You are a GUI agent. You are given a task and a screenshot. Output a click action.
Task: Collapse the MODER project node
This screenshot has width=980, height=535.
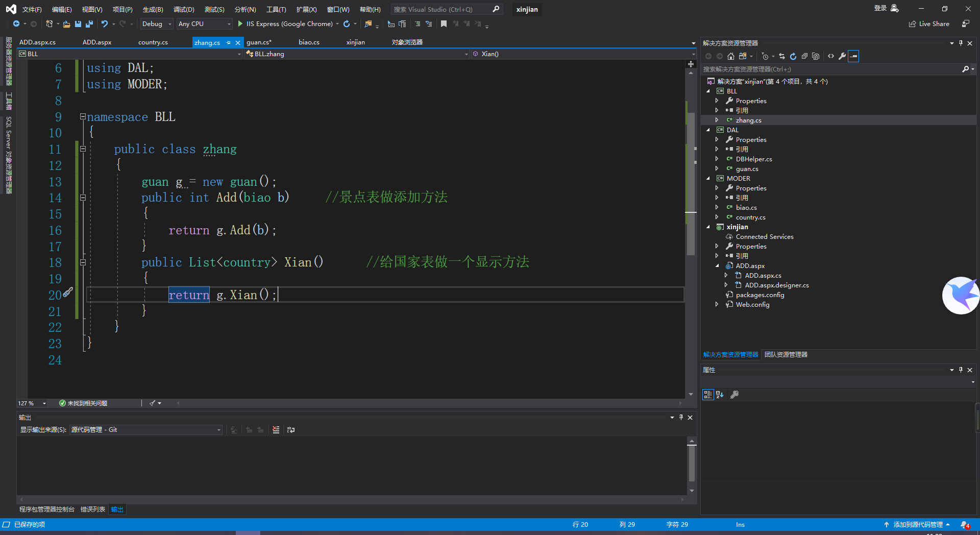tap(708, 179)
